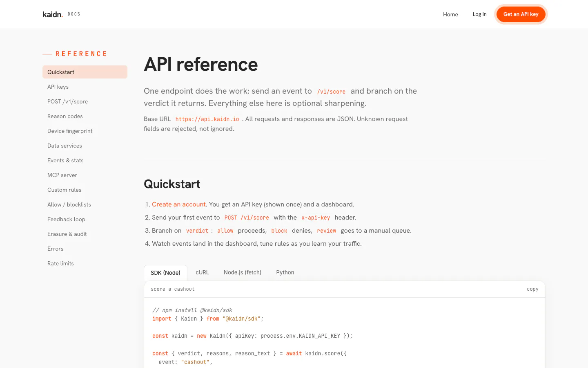Select Allow / blocklists sidebar entry
The height and width of the screenshot is (368, 588).
85,204
